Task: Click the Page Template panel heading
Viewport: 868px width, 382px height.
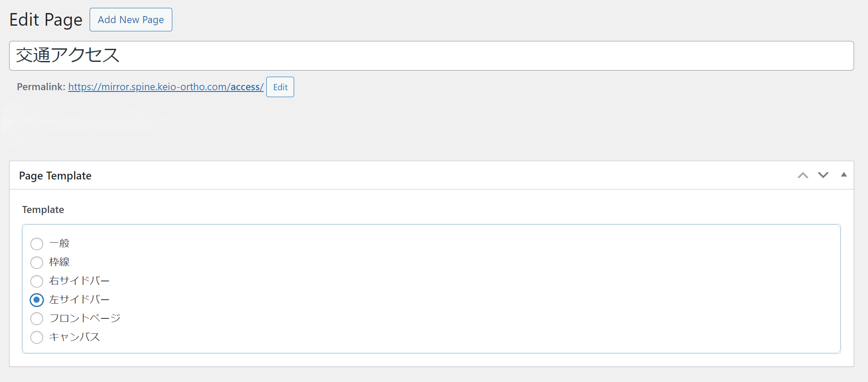Action: 55,176
